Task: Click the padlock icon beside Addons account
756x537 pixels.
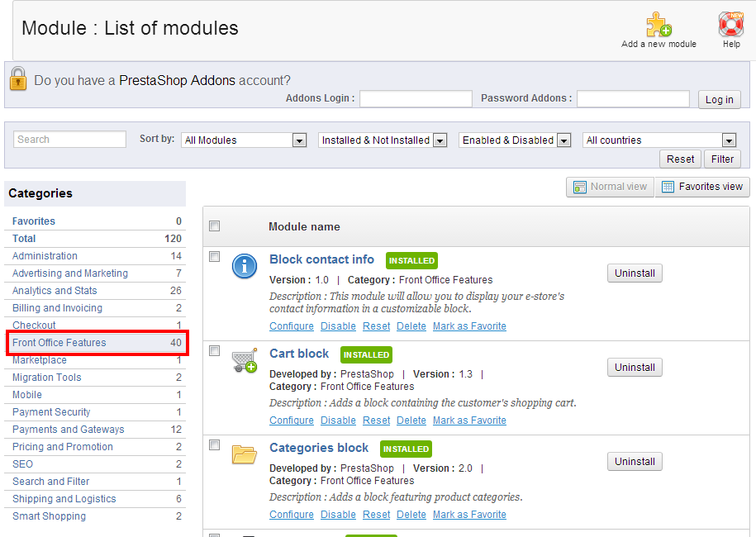Action: click(x=18, y=79)
